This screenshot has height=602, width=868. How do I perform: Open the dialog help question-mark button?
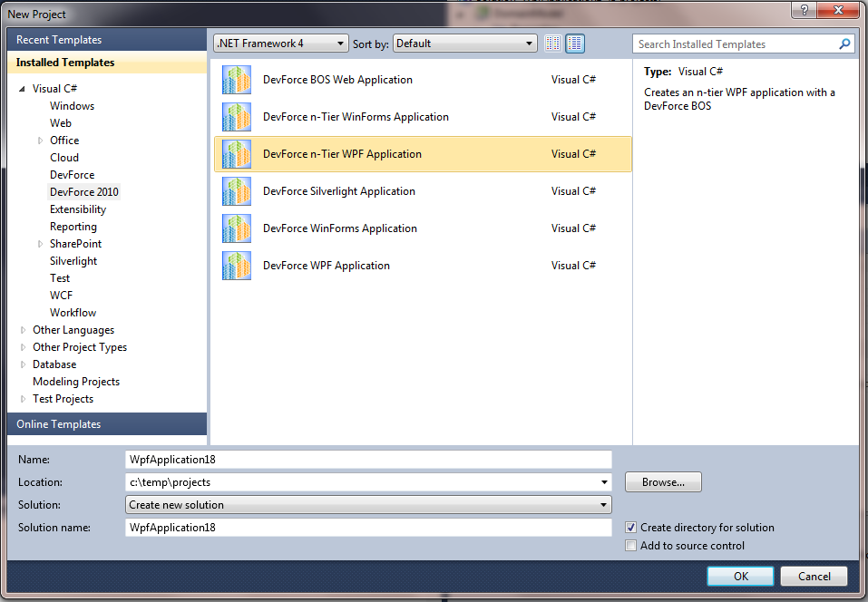804,10
